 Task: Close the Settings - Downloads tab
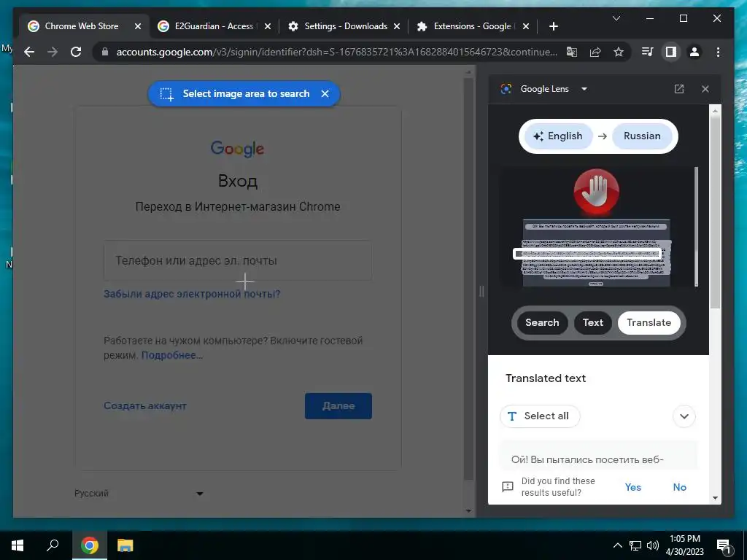pyautogui.click(x=396, y=26)
